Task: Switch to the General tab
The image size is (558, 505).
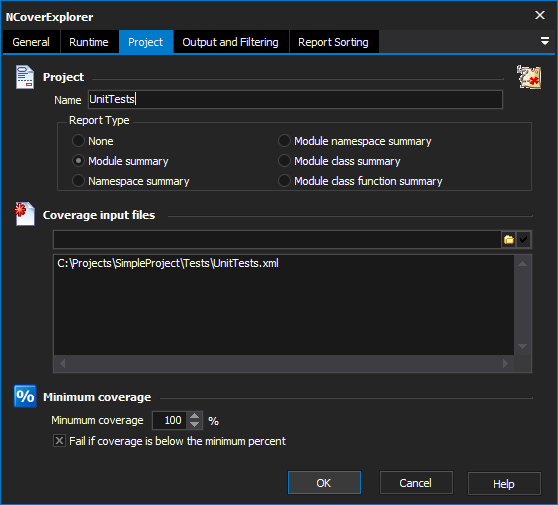Action: [x=31, y=42]
